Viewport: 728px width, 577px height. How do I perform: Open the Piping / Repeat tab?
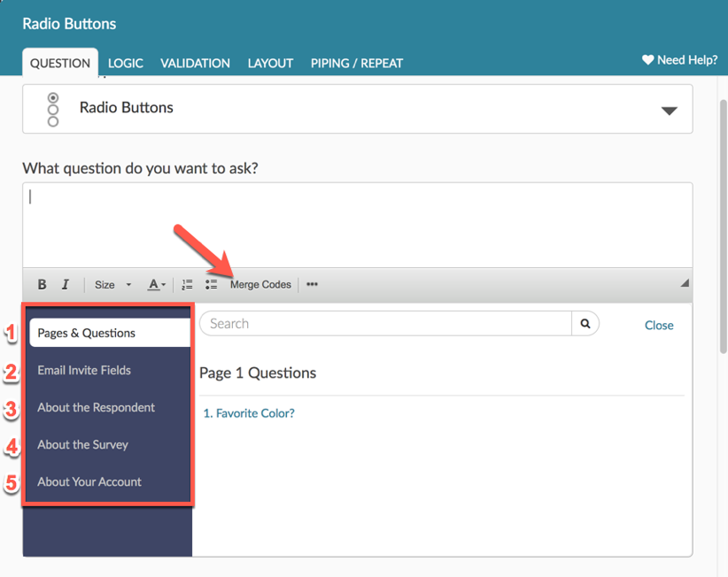(356, 63)
